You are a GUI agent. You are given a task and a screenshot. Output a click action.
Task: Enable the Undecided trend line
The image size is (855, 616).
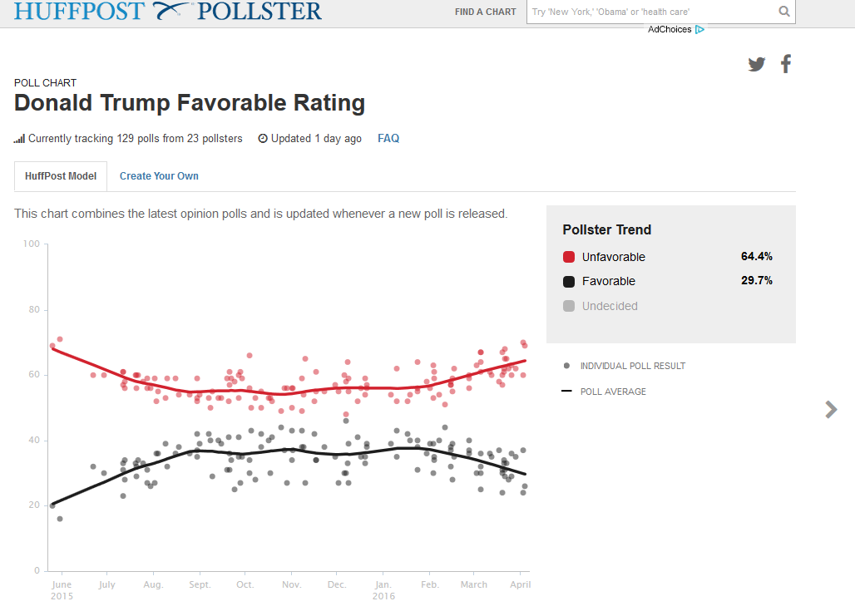click(x=610, y=306)
